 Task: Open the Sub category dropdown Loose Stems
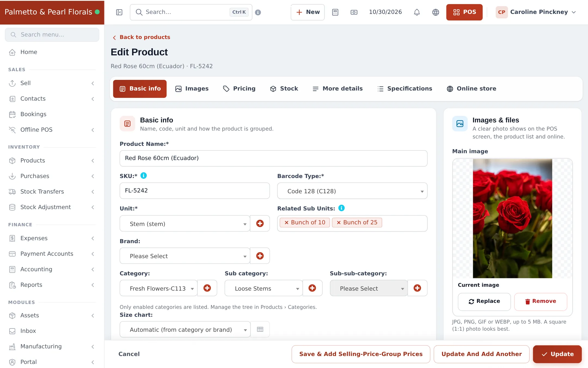coord(264,288)
